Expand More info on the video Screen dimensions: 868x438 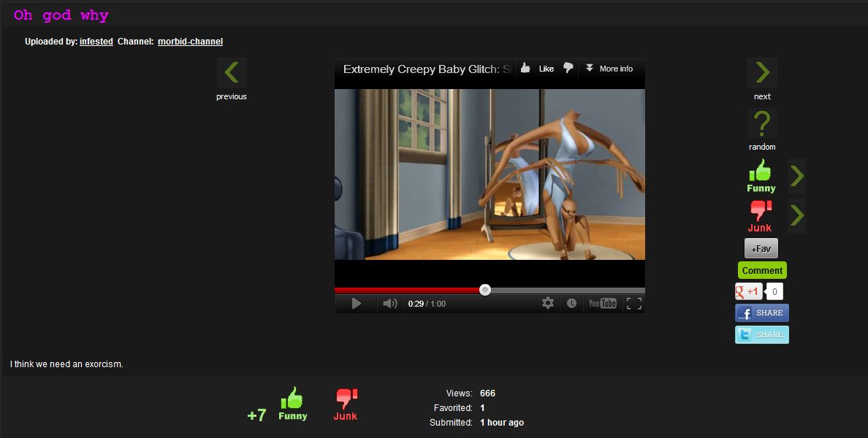[x=609, y=69]
